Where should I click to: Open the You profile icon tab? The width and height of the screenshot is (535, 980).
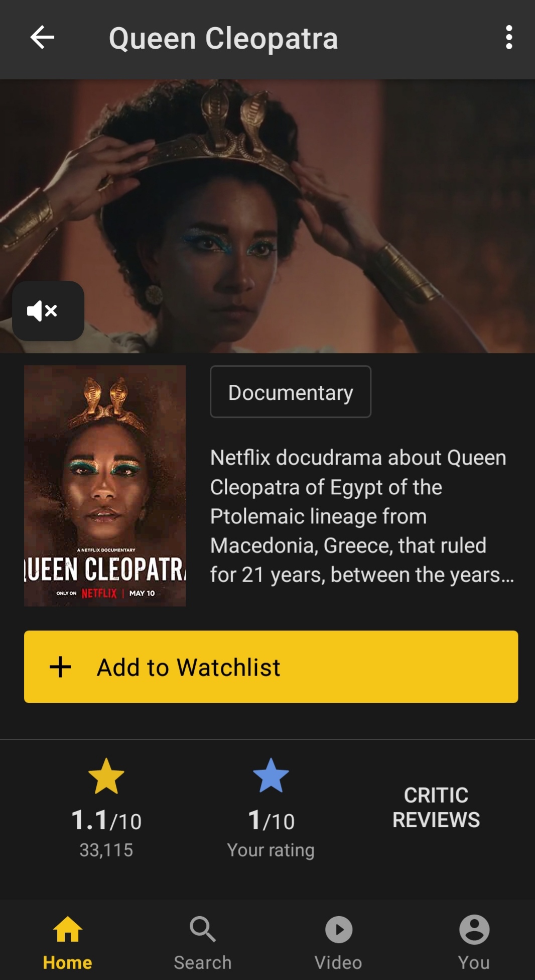[474, 930]
